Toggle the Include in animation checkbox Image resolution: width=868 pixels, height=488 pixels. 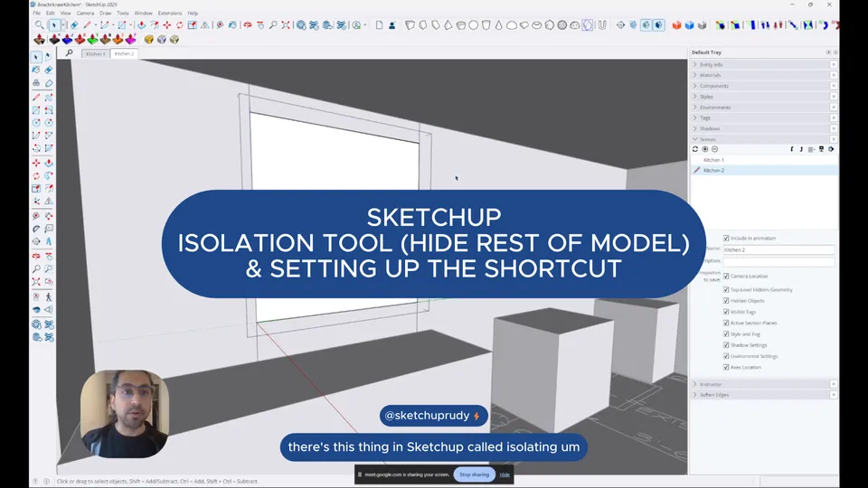point(726,239)
